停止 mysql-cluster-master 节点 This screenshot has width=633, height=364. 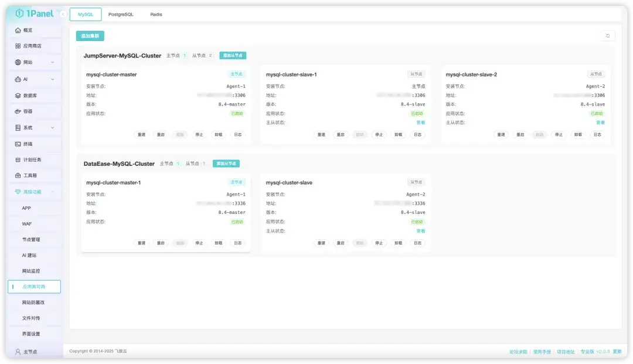tap(199, 134)
